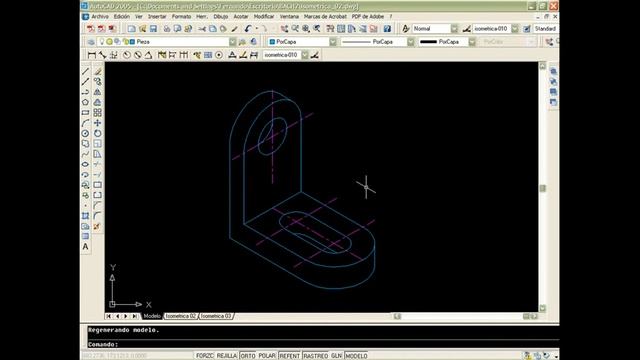Viewport: 640px width, 360px height.
Task: Select the Fillet modify tool
Action: (98, 216)
